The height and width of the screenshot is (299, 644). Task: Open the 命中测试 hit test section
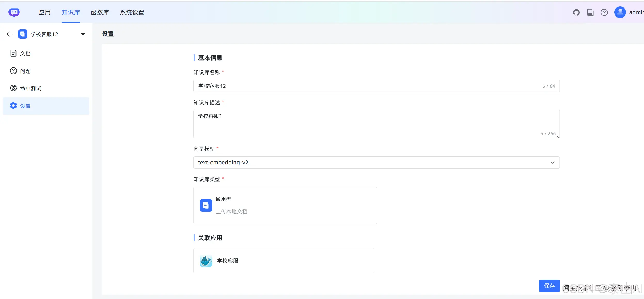coord(30,88)
